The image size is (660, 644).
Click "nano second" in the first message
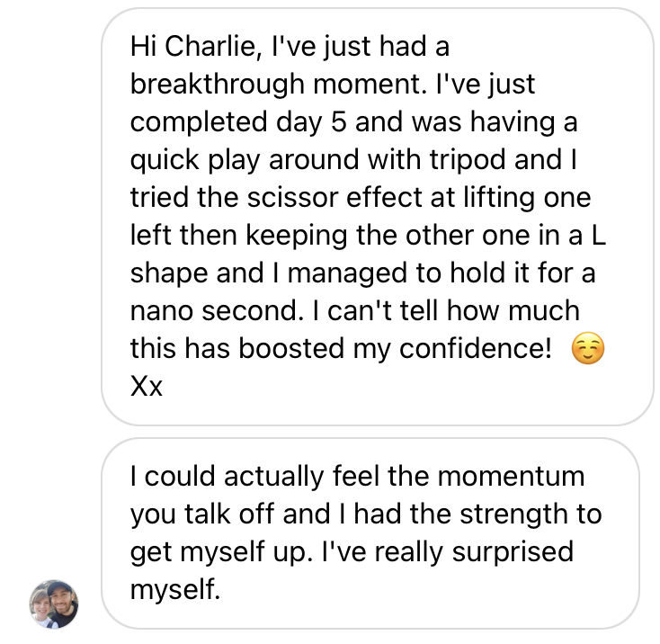point(204,311)
